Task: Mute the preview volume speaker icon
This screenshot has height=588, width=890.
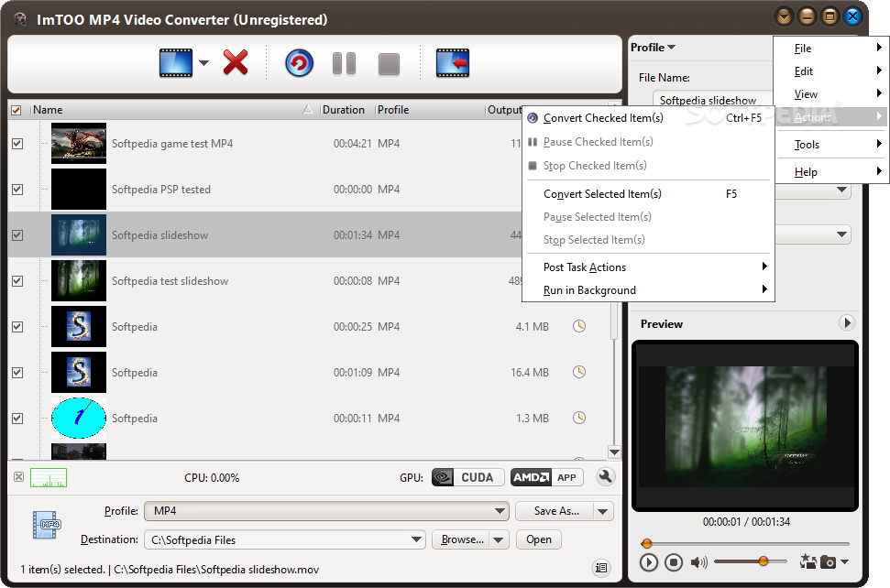Action: (698, 562)
